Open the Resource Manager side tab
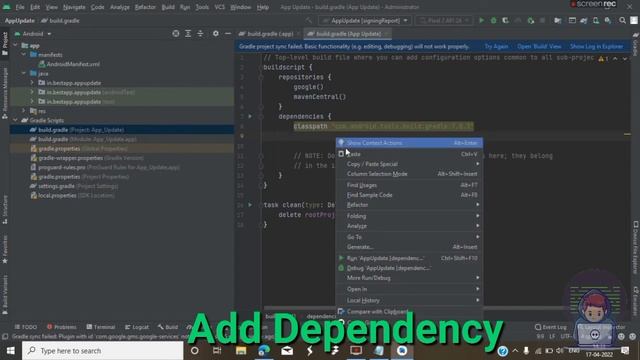The width and height of the screenshot is (640, 360). pos(5,93)
